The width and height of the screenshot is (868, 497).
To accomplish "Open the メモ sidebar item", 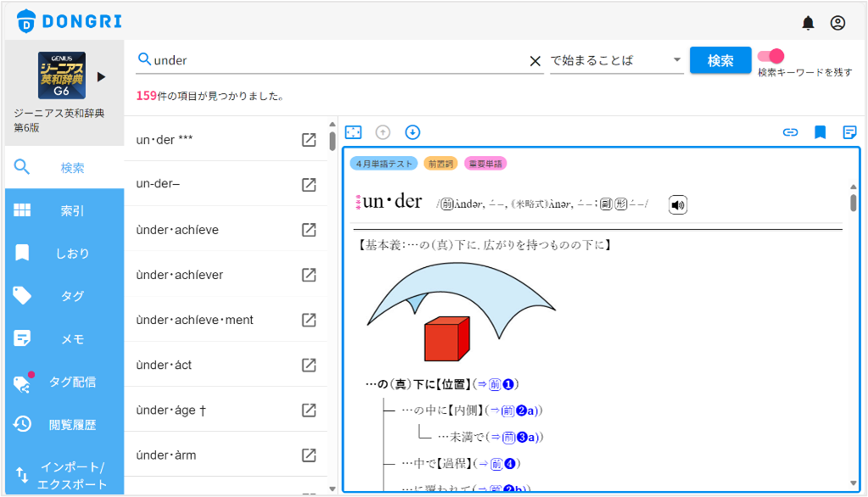I will click(x=64, y=338).
